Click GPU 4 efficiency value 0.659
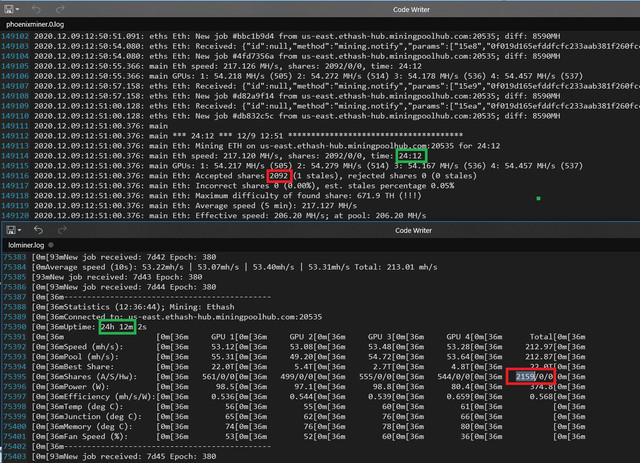The height and width of the screenshot is (463, 640). point(460,397)
